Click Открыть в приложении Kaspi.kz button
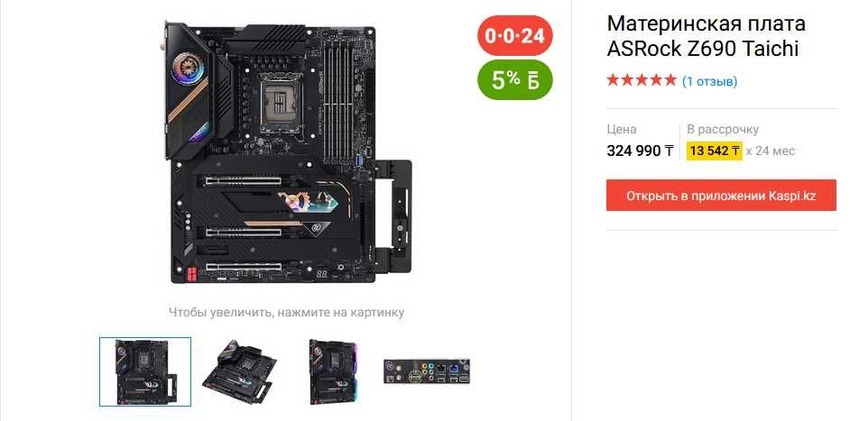Image resolution: width=868 pixels, height=421 pixels. tap(721, 196)
